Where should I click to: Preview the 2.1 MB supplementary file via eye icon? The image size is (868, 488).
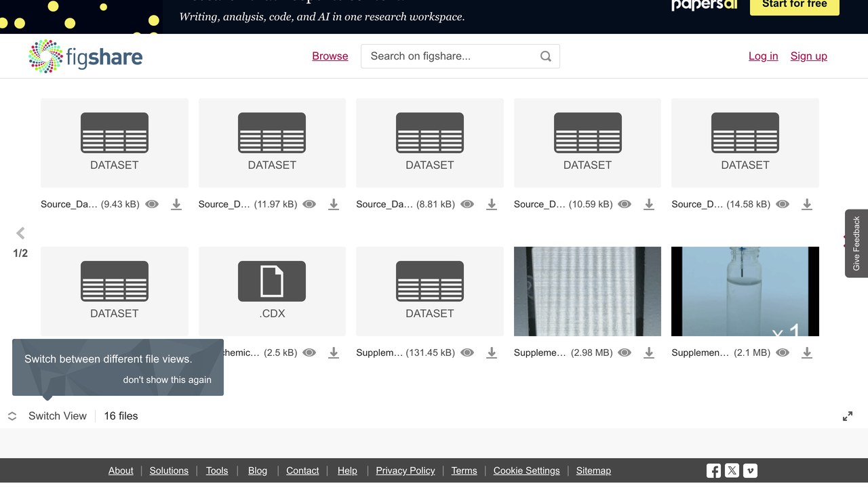(x=783, y=352)
